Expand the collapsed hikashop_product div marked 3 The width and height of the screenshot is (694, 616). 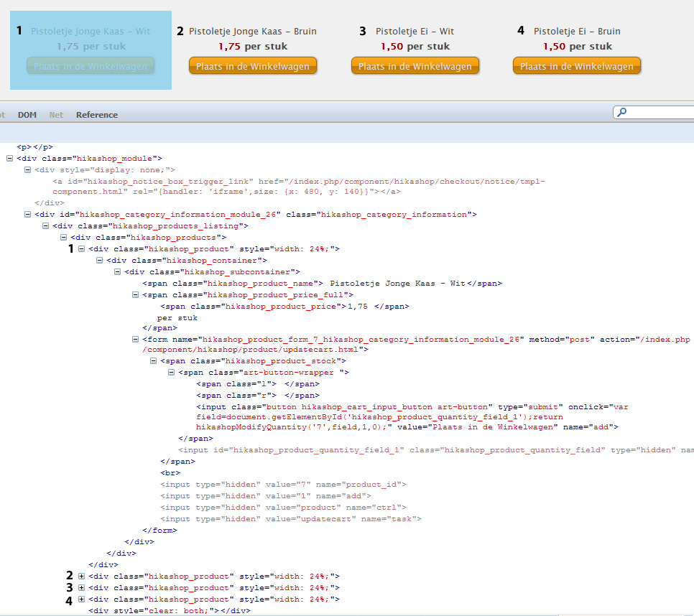click(81, 587)
